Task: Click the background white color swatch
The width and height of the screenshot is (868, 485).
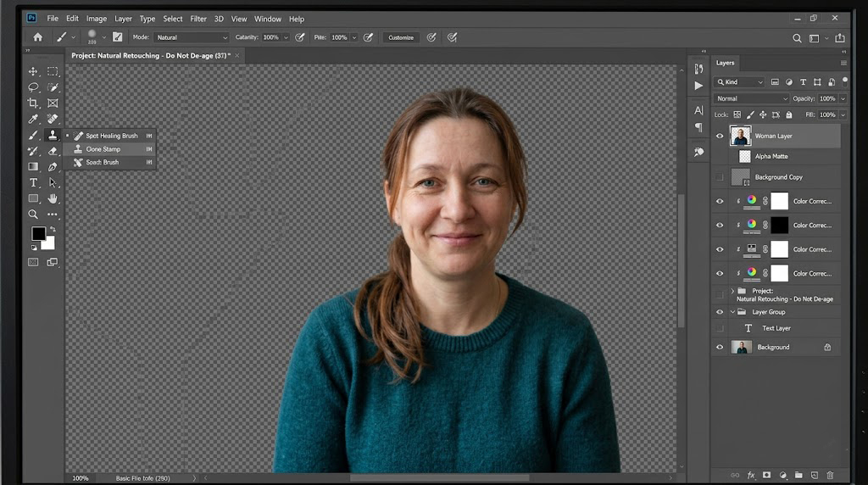Action: click(49, 243)
